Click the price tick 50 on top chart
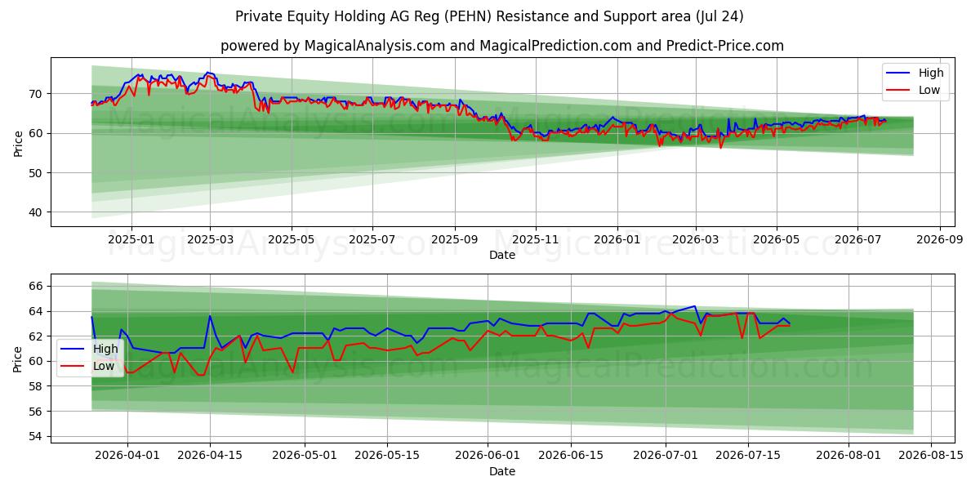The width and height of the screenshot is (980, 490). pos(38,173)
